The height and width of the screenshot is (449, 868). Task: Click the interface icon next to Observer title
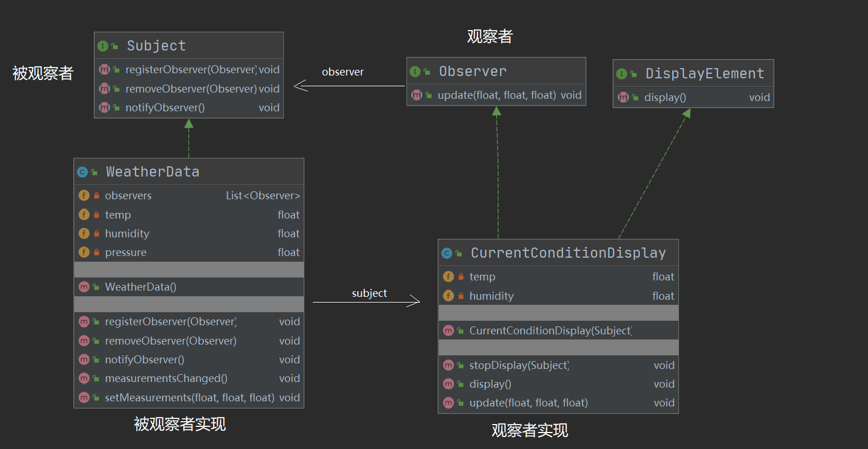[415, 72]
